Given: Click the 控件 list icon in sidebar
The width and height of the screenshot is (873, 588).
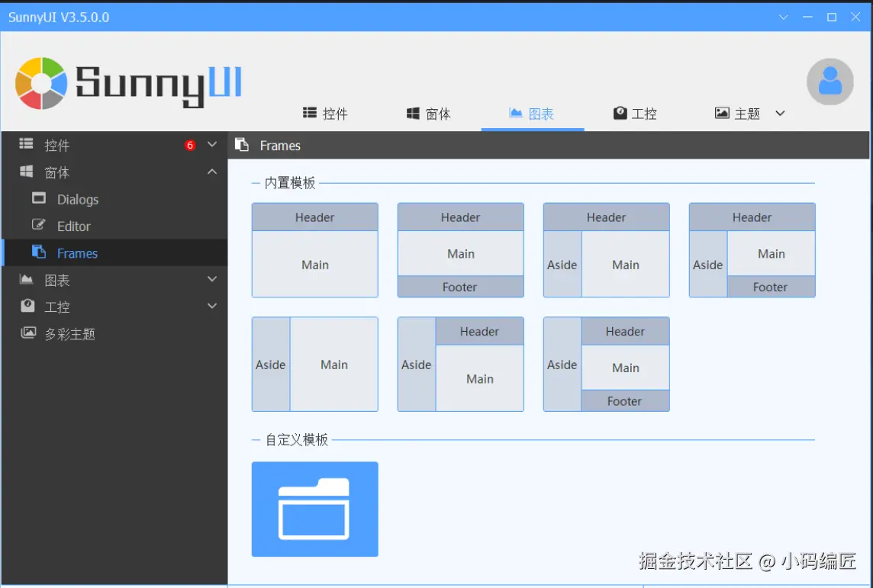Looking at the screenshot, I should tap(26, 144).
